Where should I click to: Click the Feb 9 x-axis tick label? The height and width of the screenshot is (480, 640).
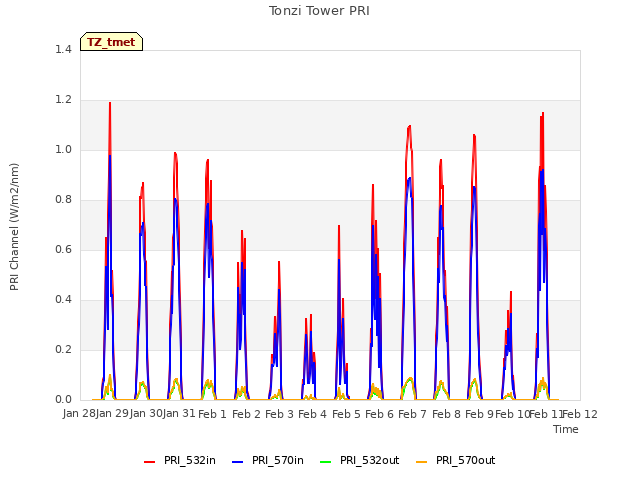479,414
